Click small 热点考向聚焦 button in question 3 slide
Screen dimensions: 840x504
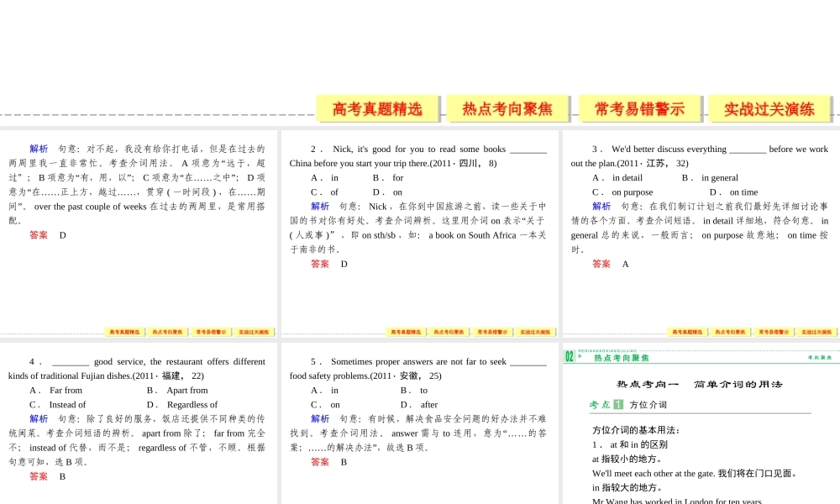click(730, 332)
